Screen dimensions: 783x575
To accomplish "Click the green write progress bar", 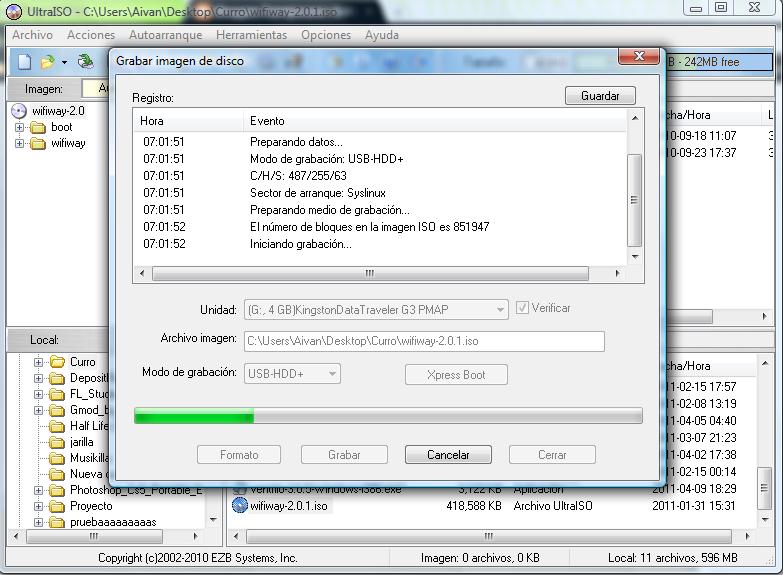I will pos(388,416).
